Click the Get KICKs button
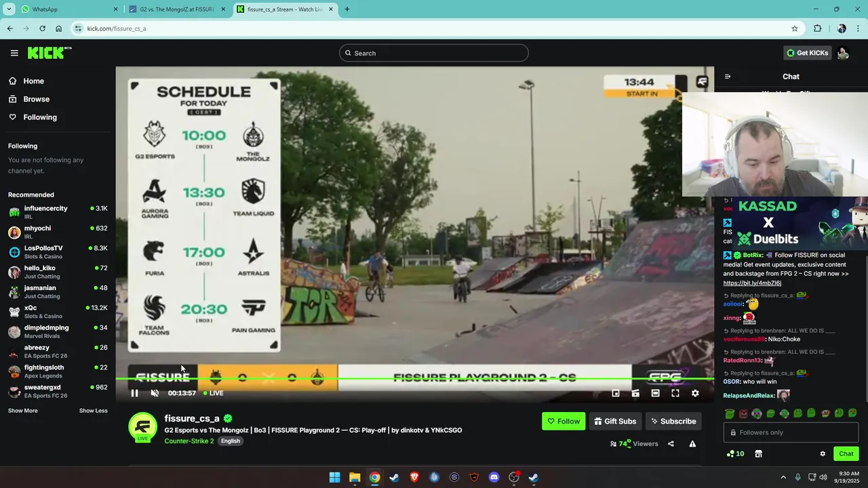This screenshot has height=488, width=868. [x=806, y=53]
